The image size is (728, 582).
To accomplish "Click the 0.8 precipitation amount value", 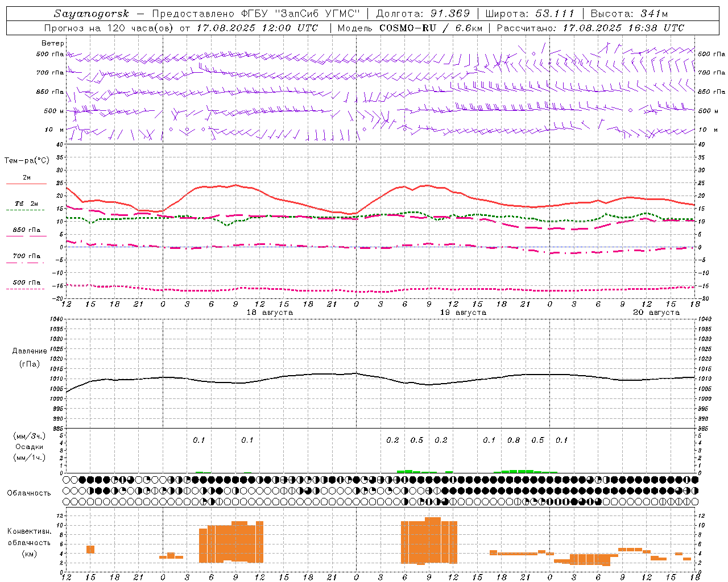I will [514, 440].
